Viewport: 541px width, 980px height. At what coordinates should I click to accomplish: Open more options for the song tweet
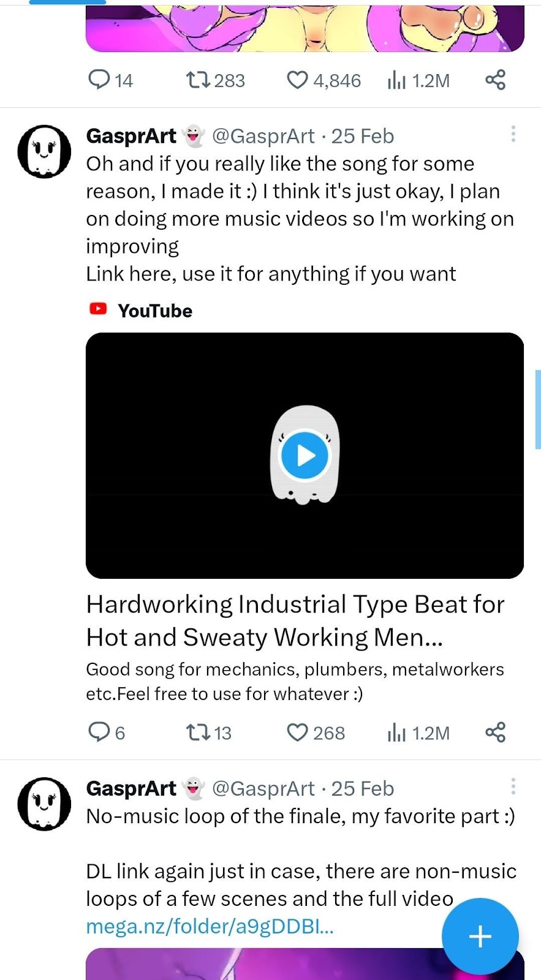coord(513,134)
